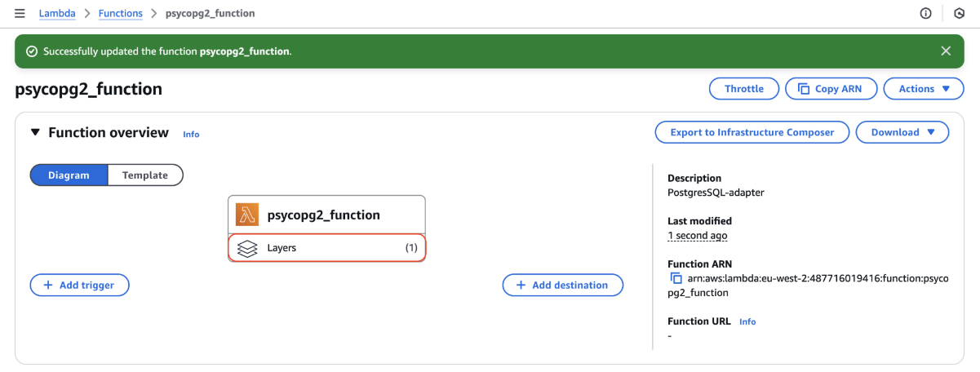Click the info circle icon at top right
The width and height of the screenshot is (980, 372).
[926, 13]
